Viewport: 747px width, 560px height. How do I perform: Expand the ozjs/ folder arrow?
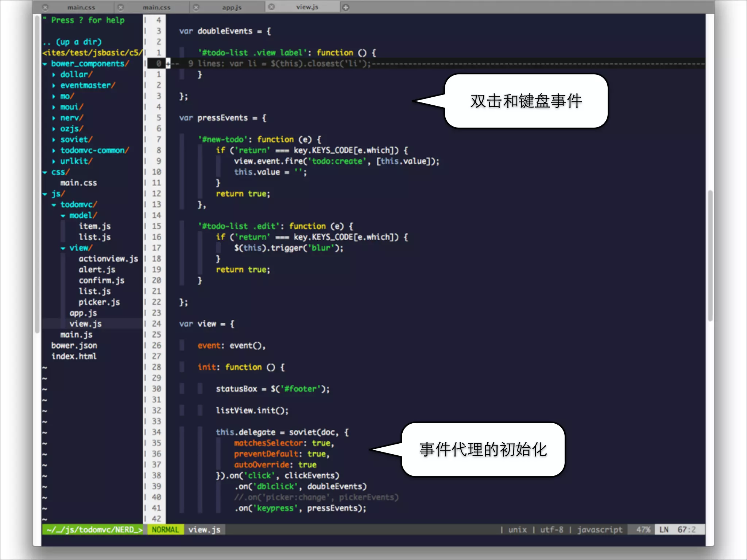pos(54,129)
